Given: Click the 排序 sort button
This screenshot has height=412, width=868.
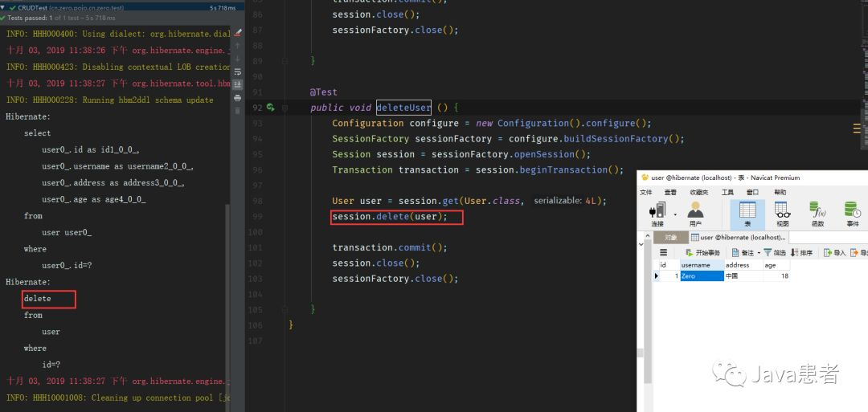Looking at the screenshot, I should pyautogui.click(x=801, y=253).
